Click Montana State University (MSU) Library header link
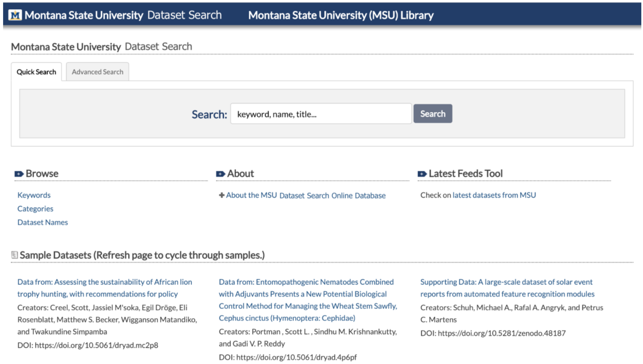 coord(341,15)
